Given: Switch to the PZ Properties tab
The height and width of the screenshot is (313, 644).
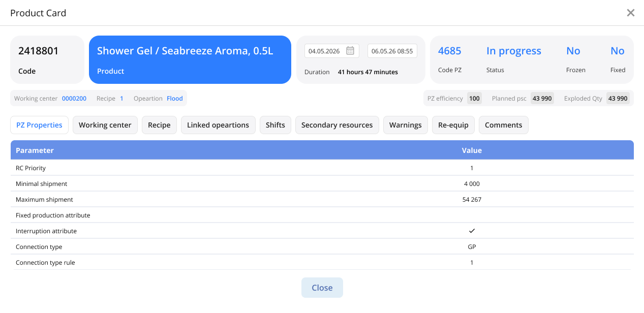Looking at the screenshot, I should (39, 125).
